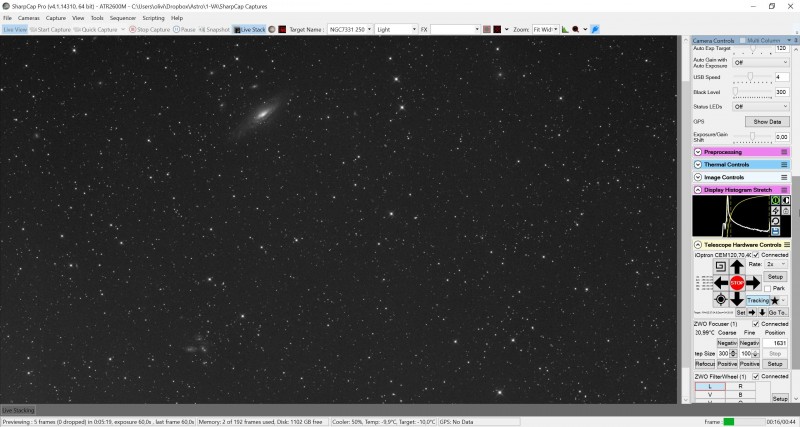Collapse the Display Histogram Stretch section
Screen dimensions: 800x427
point(698,190)
